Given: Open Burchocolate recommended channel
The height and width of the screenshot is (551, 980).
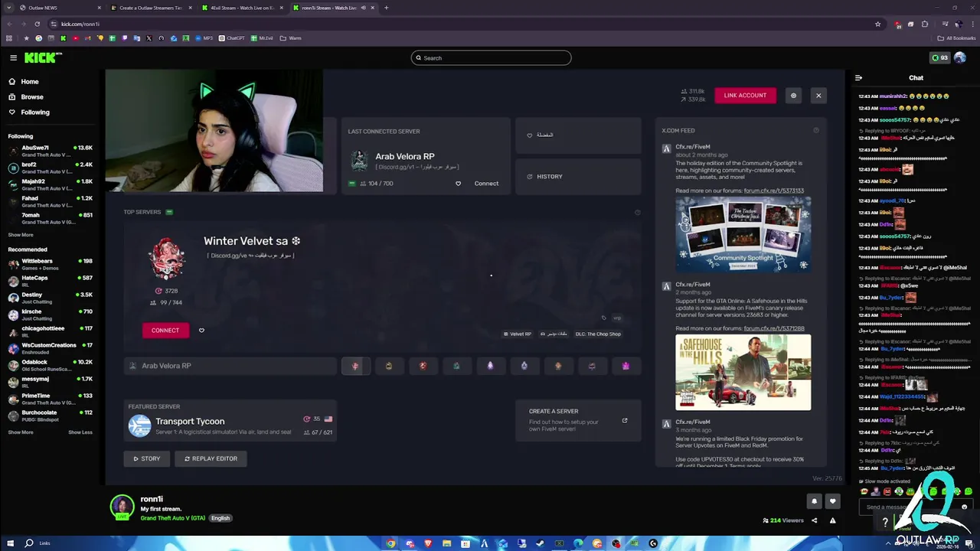Looking at the screenshot, I should (x=50, y=416).
